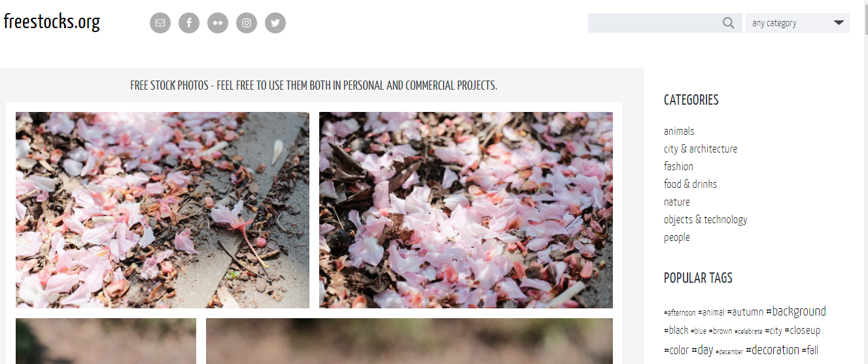Open the Flickr profile icon

218,23
